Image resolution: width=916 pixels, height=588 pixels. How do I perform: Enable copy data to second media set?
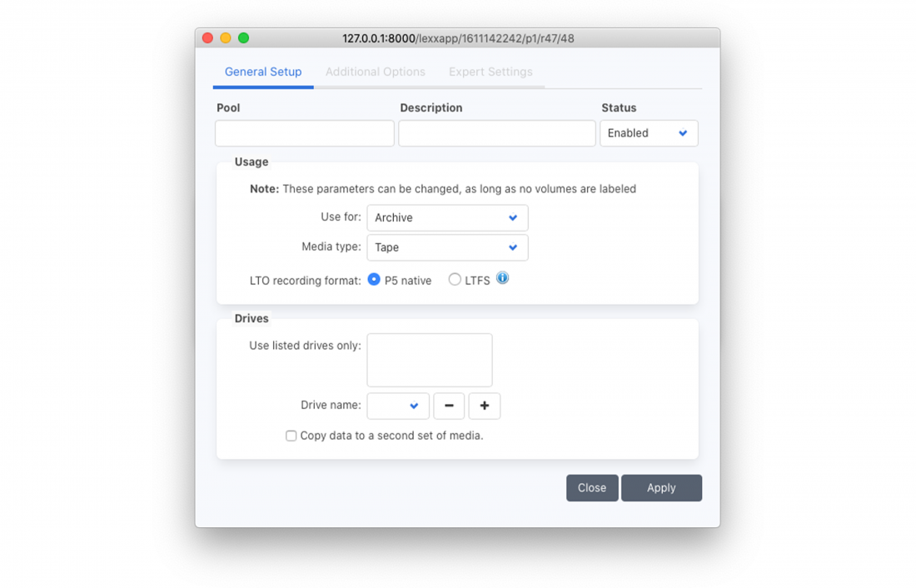[x=291, y=436]
